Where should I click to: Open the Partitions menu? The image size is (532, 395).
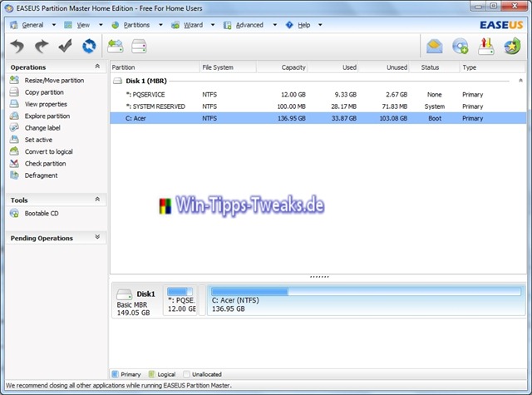(136, 25)
